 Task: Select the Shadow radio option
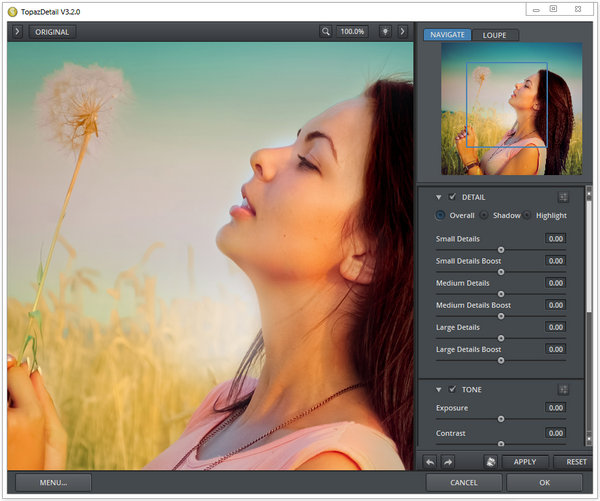coord(485,215)
